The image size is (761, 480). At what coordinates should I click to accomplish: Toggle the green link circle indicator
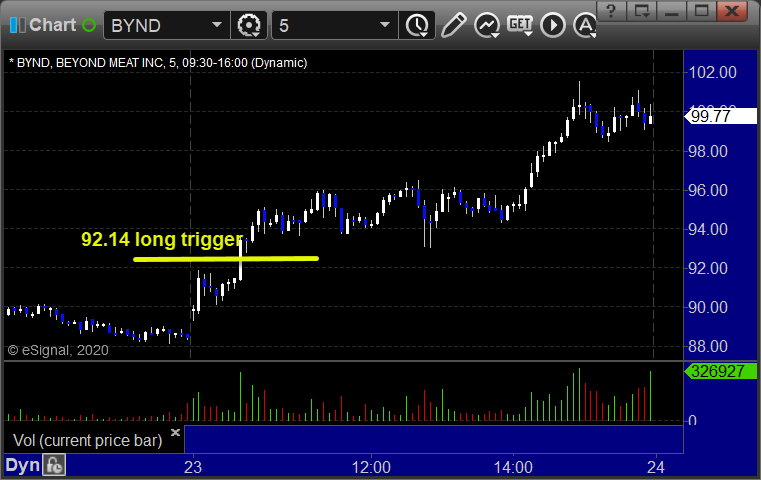coord(89,25)
